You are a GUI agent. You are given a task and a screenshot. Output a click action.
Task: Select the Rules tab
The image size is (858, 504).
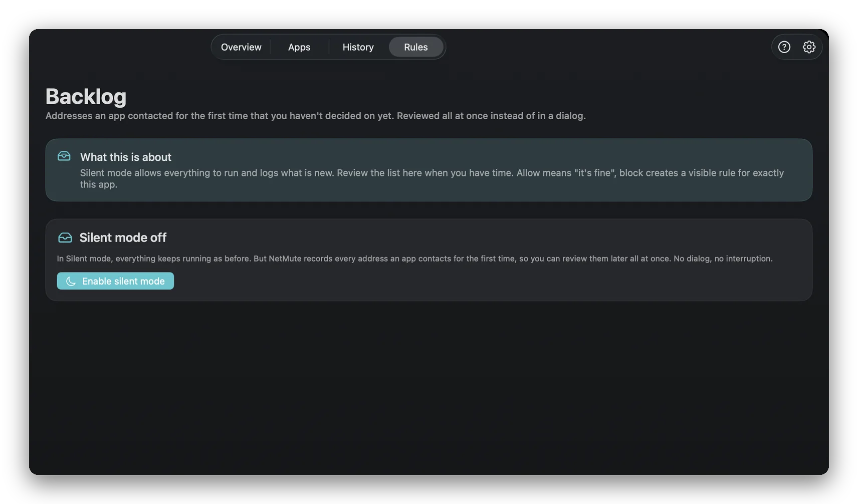point(416,47)
